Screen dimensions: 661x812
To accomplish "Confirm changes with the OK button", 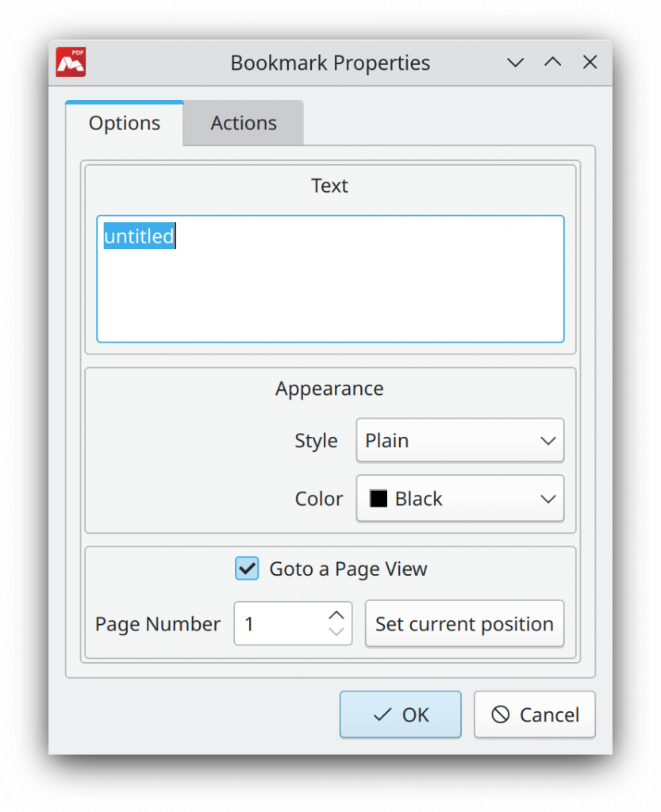I will pyautogui.click(x=400, y=714).
